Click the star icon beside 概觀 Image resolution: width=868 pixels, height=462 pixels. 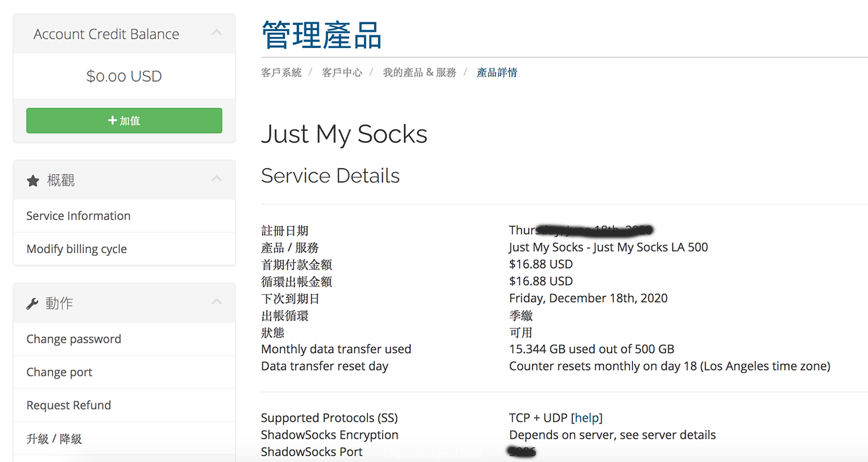click(x=33, y=181)
